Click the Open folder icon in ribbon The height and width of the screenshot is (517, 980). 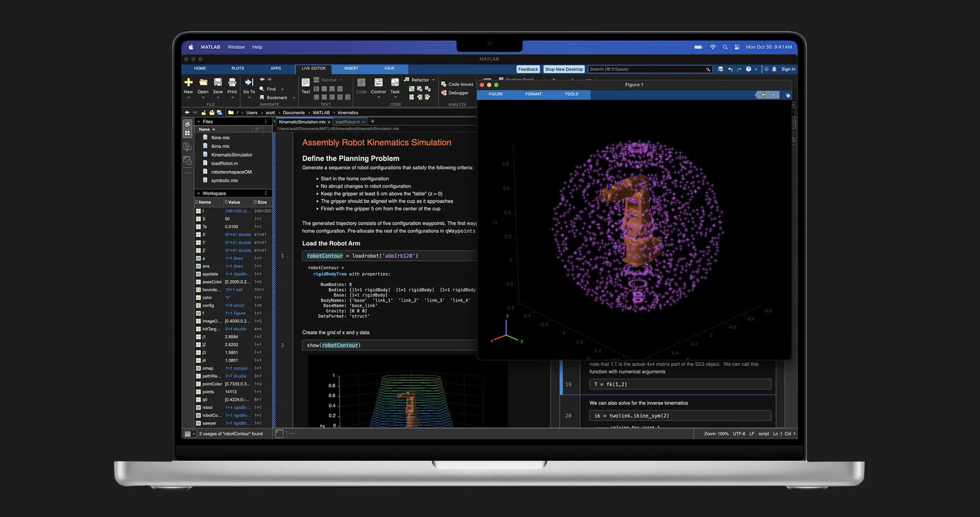(x=203, y=82)
